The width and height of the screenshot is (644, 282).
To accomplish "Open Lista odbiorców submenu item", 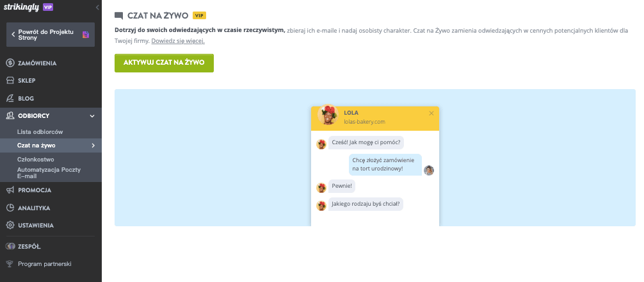I will tap(40, 131).
